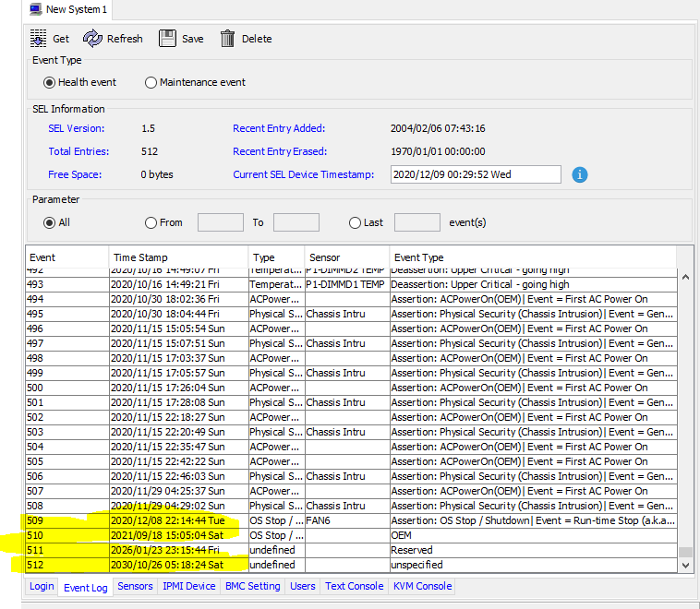
Task: Click the Save floppy disk icon
Action: (167, 39)
